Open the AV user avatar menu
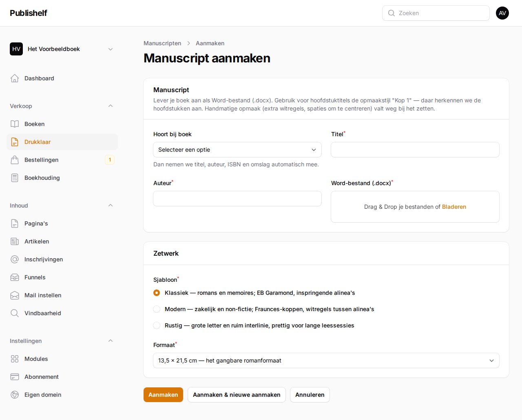Image resolution: width=522 pixels, height=420 pixels. [502, 13]
